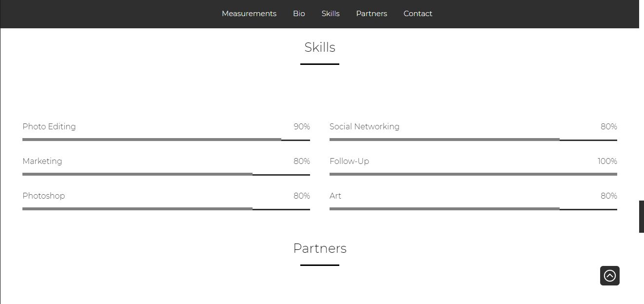Click the Marketing label text
The height and width of the screenshot is (304, 644).
pos(42,162)
